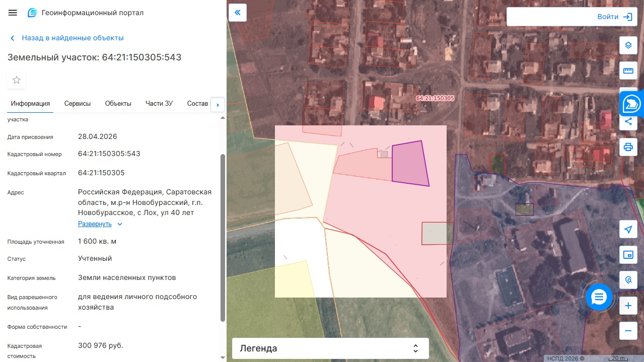
Task: Open the chat assistant bubble
Action: tap(598, 297)
